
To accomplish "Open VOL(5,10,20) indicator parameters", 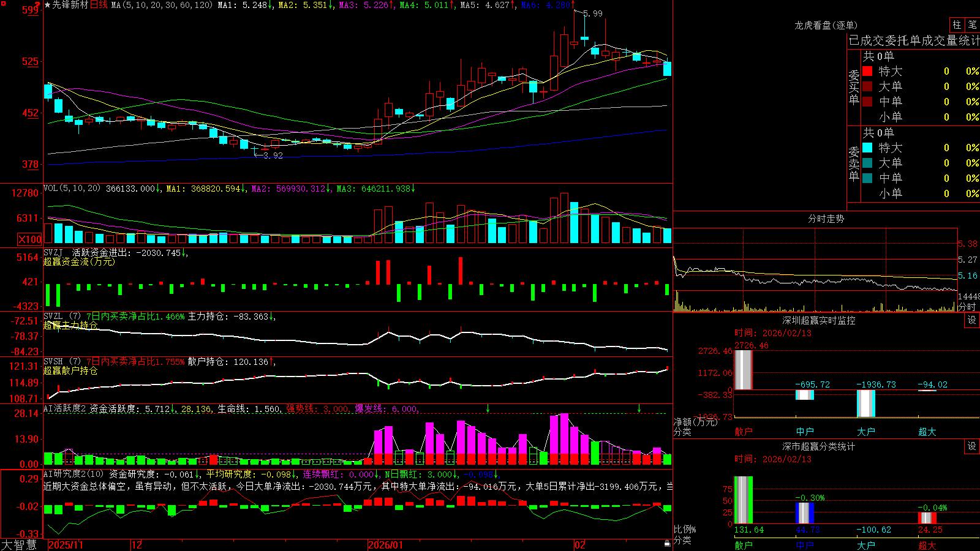I will pos(72,189).
